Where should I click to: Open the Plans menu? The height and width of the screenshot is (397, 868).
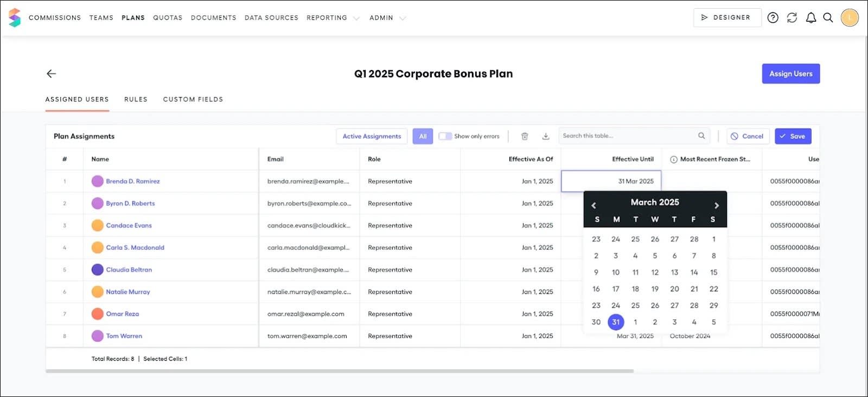coord(133,18)
